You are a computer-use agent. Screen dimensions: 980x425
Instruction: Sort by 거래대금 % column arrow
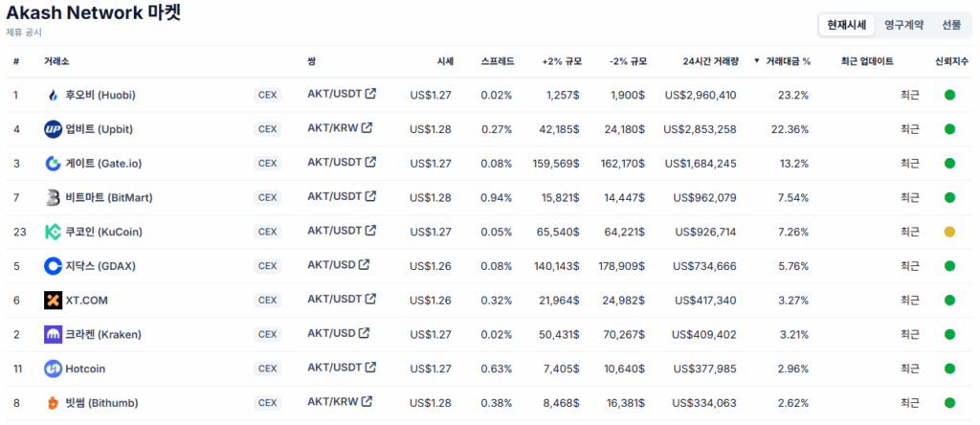coord(757,61)
